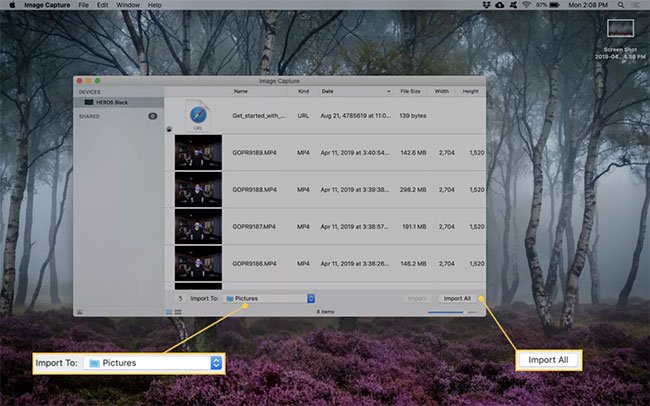Click the Dropbox menu bar icon
The image size is (650, 406).
coord(487,5)
